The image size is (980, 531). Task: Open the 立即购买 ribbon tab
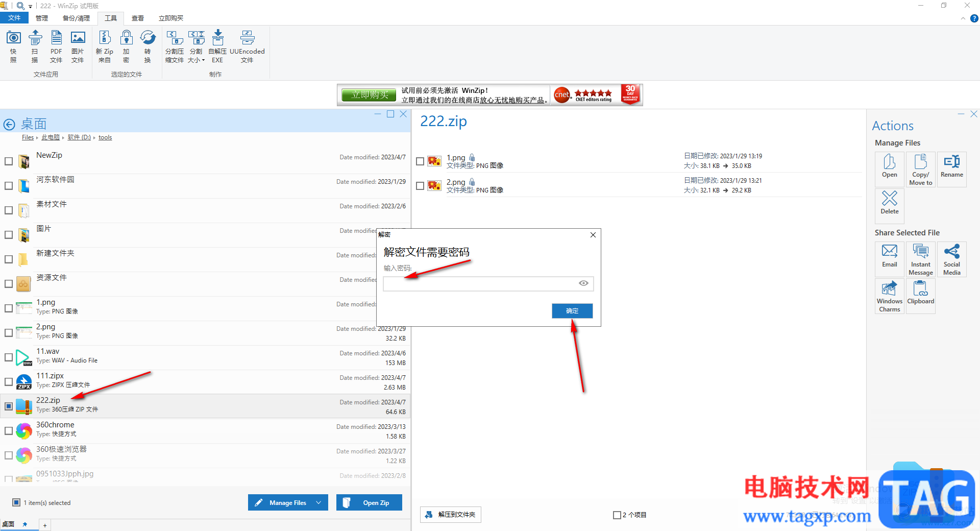[171, 18]
